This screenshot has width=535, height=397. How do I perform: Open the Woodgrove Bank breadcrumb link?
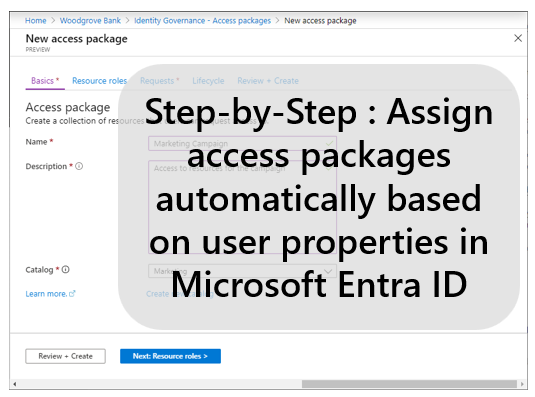pyautogui.click(x=90, y=20)
